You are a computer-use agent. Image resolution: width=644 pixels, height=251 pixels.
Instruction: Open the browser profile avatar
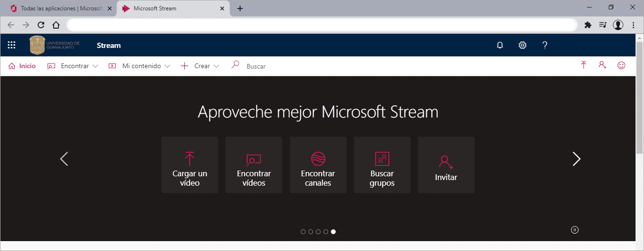pos(618,25)
